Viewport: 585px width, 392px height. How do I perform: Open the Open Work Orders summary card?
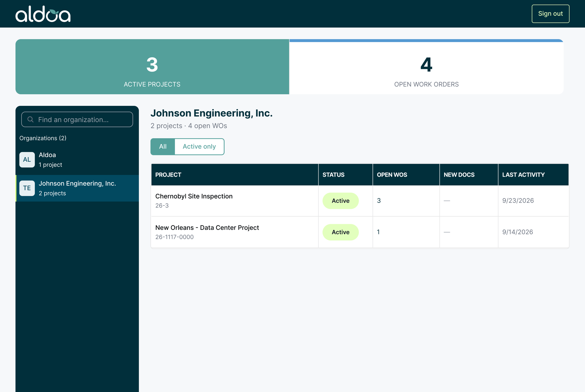[x=426, y=67]
